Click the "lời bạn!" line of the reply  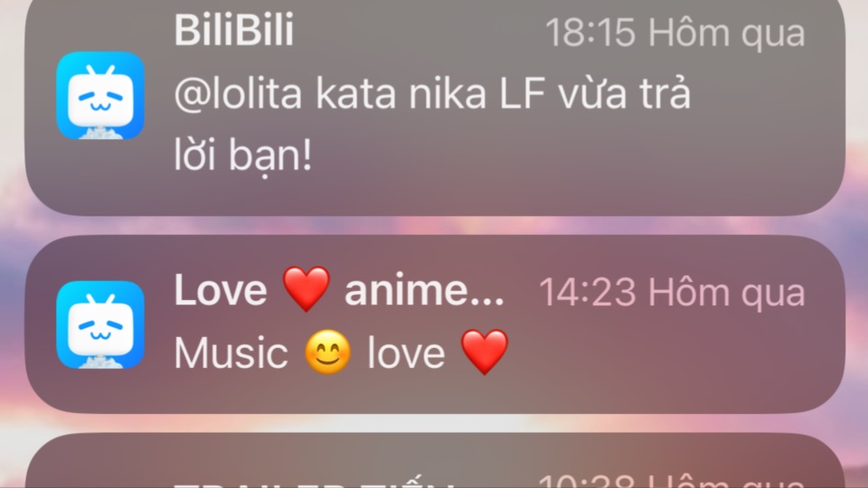click(x=243, y=155)
